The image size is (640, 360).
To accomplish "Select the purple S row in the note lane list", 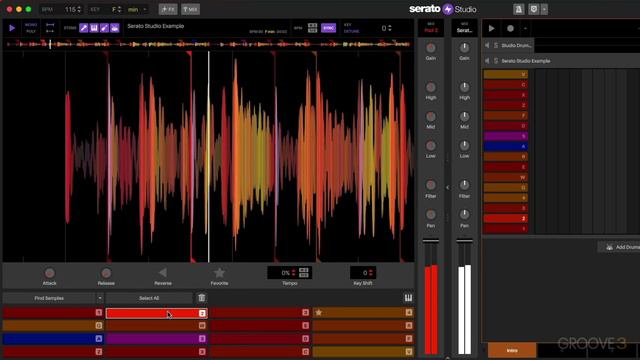I will click(x=506, y=136).
